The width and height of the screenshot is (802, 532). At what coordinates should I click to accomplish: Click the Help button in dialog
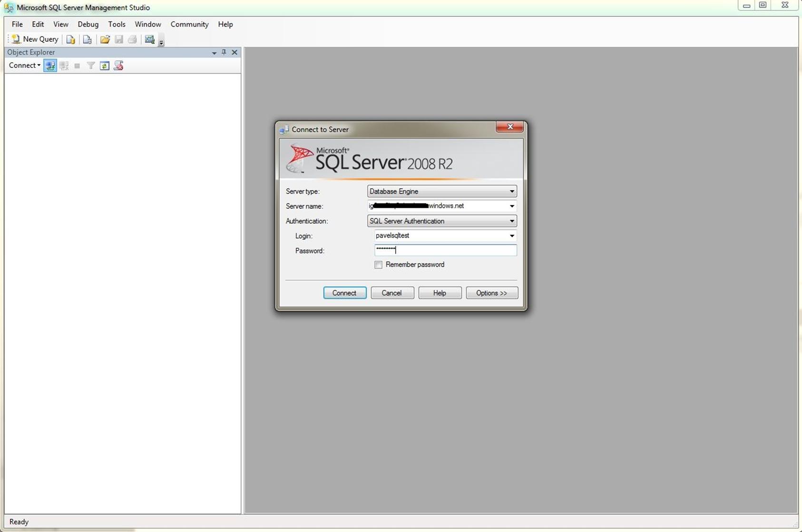(x=440, y=293)
